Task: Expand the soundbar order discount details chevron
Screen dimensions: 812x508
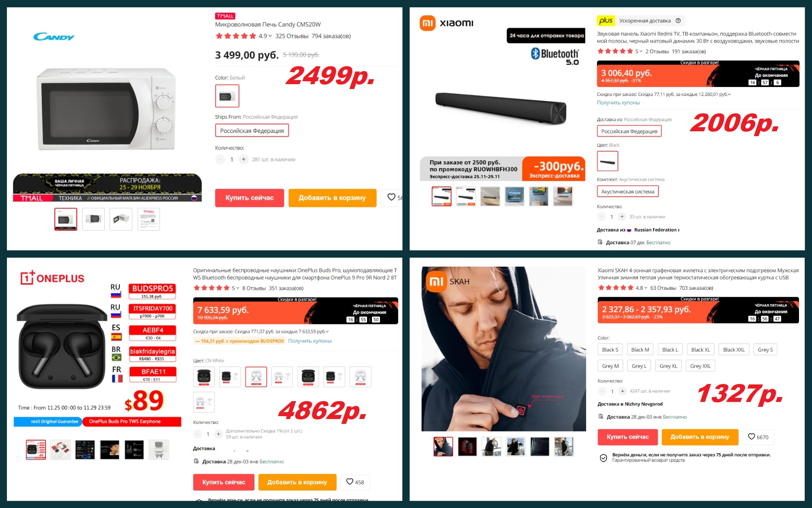Action: (729, 94)
